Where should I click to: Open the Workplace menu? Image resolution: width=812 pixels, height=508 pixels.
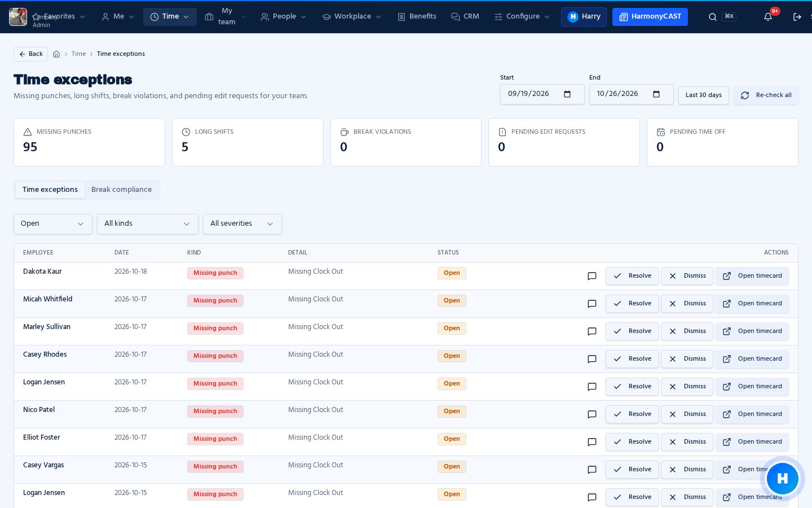[x=352, y=17]
